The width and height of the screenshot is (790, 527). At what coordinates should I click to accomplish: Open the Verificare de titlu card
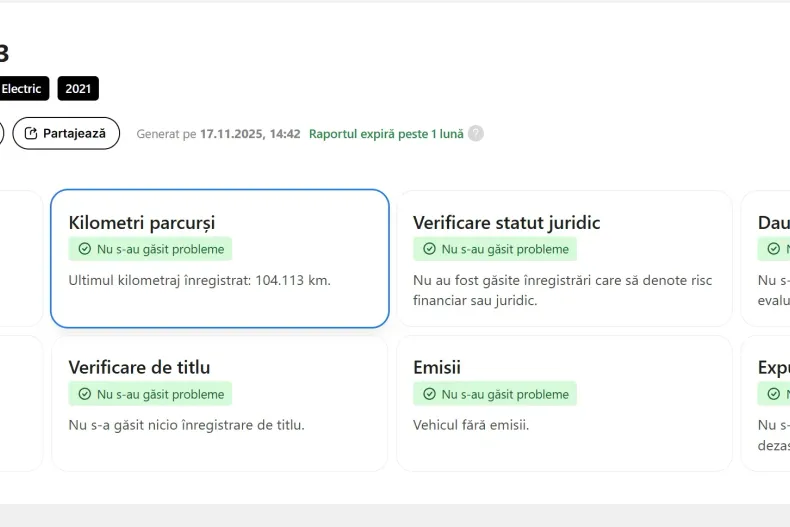[219, 403]
